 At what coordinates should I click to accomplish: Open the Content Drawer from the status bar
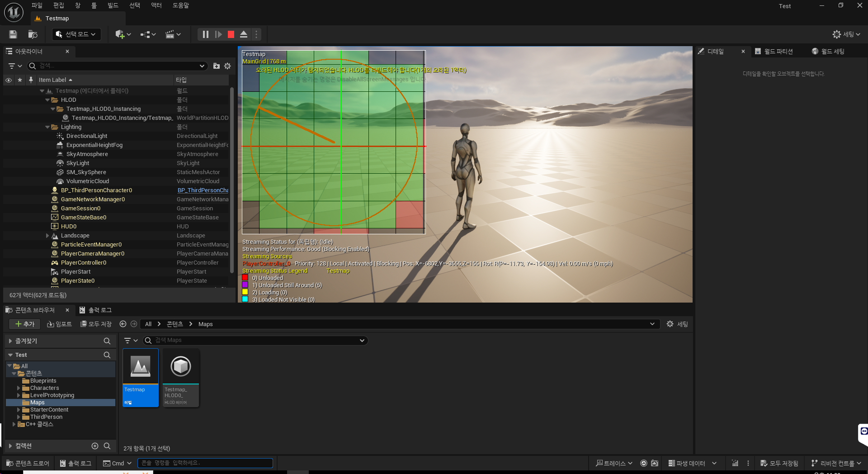[28, 464]
